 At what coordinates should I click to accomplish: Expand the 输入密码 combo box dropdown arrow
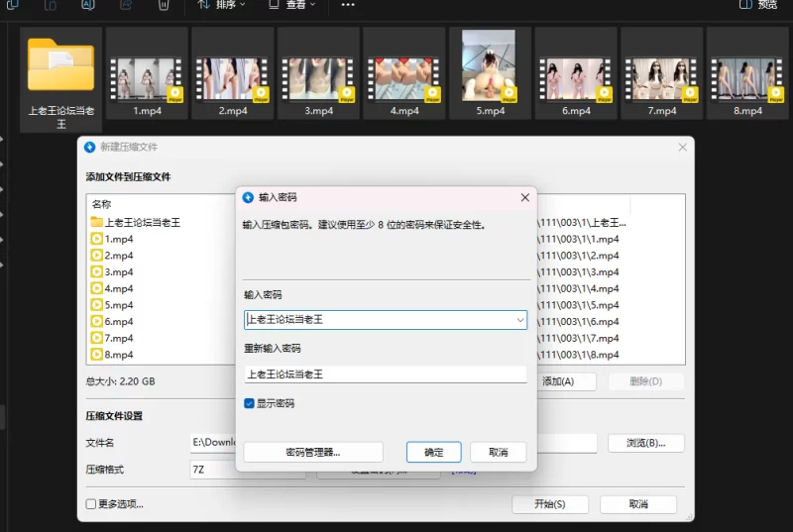(519, 320)
